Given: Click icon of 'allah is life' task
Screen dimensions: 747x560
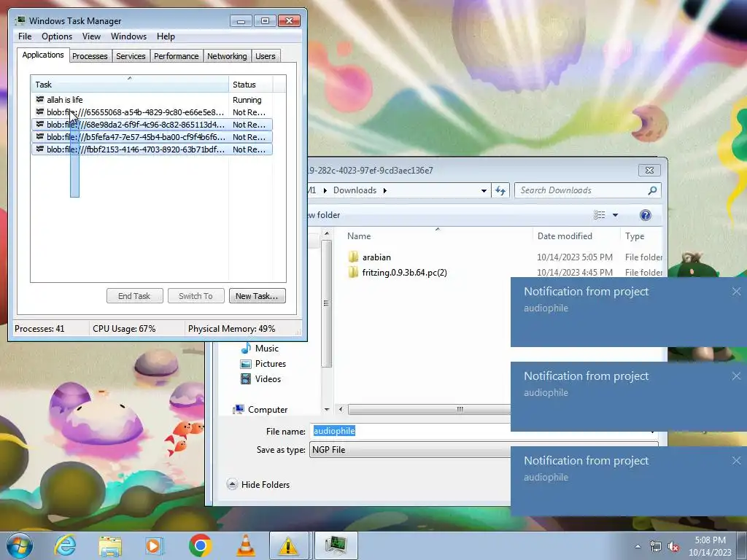Looking at the screenshot, I should (40, 99).
